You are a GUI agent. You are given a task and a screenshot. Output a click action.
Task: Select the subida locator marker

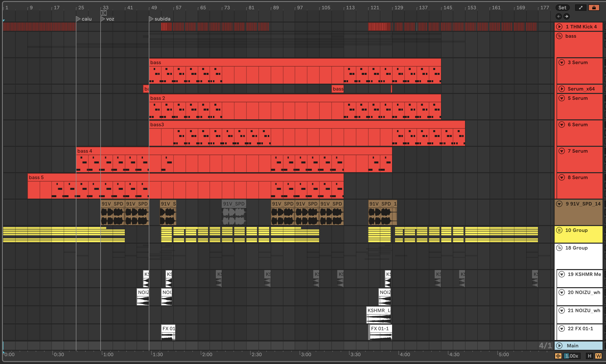coord(151,19)
